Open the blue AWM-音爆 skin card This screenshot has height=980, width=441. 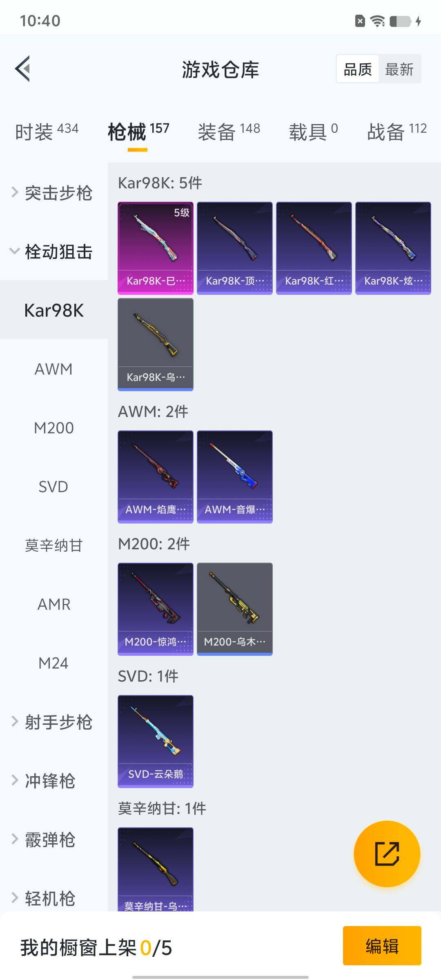coord(235,477)
